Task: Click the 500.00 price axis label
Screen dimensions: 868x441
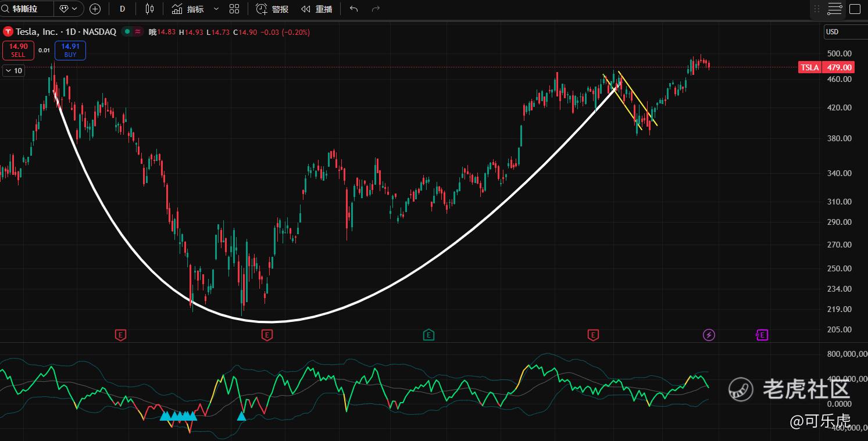Action: point(840,53)
